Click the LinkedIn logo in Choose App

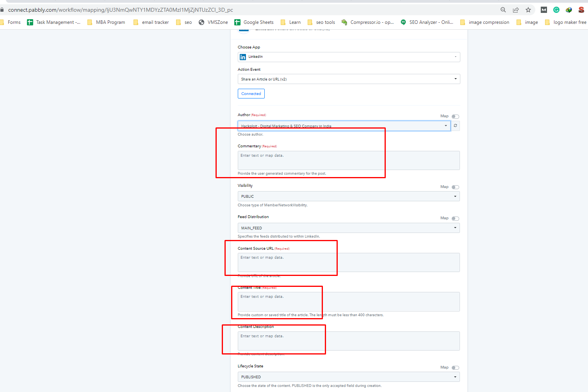(x=243, y=57)
